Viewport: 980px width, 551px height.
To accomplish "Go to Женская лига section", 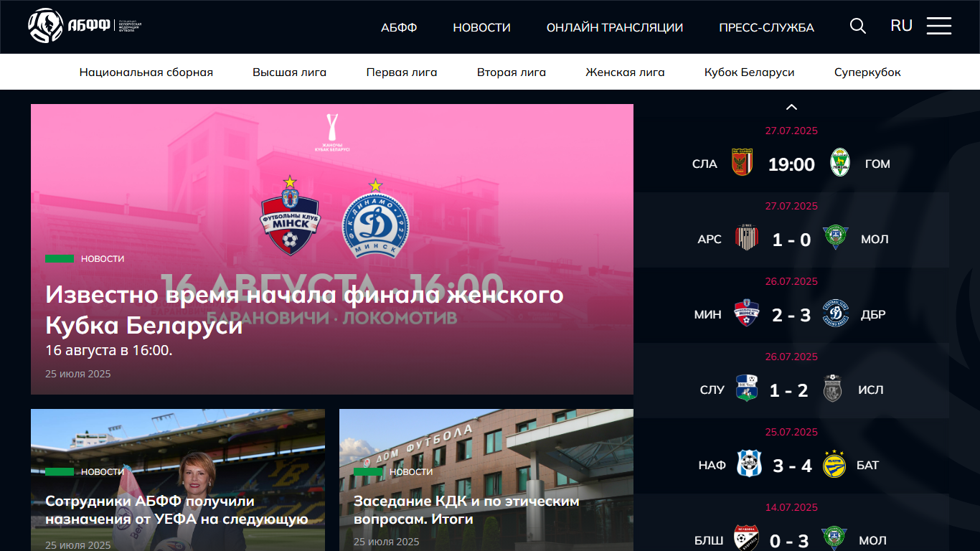I will (626, 72).
